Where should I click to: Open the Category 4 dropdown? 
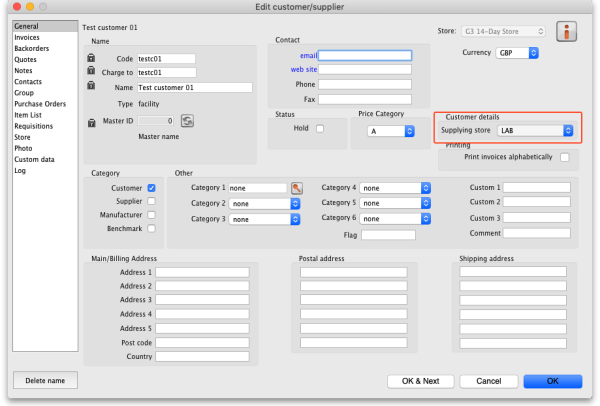(395, 188)
